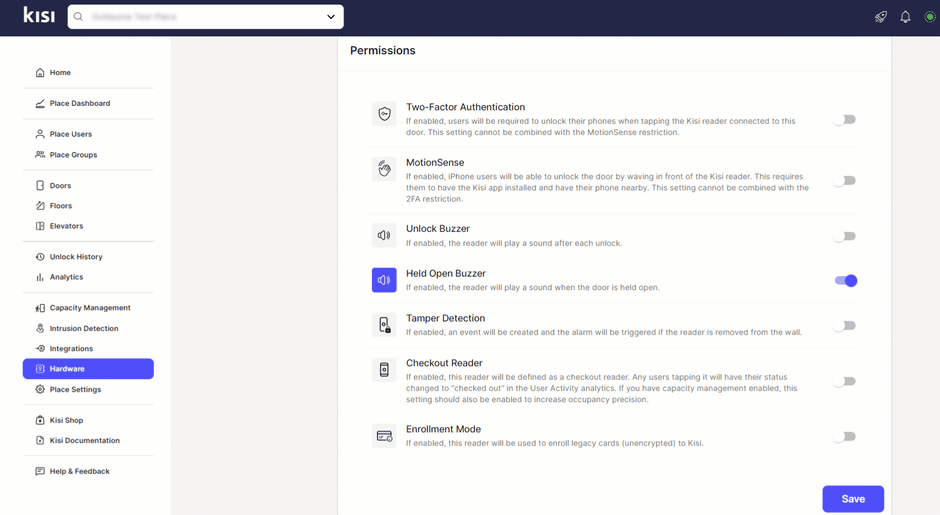This screenshot has width=940, height=515.
Task: Click the search magnifier icon
Action: click(x=79, y=17)
